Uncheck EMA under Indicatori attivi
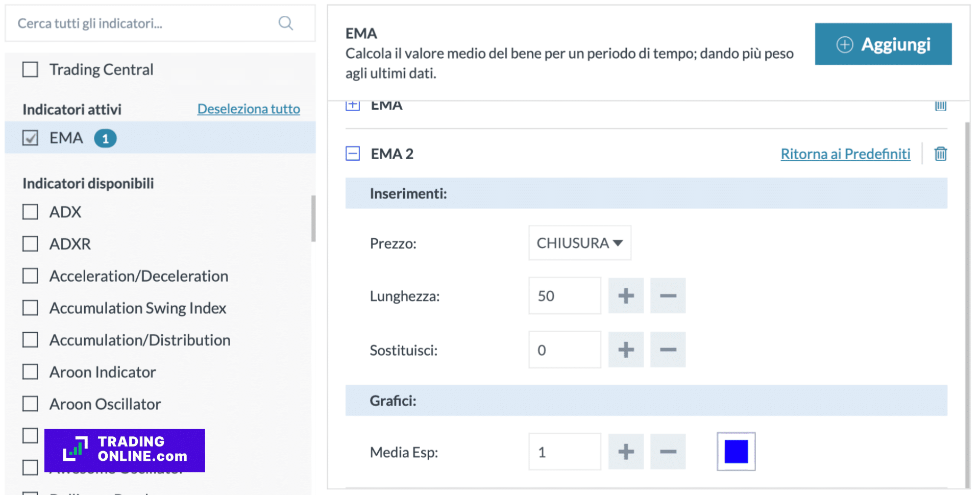Screen dimensions: 980x495 click(30, 138)
